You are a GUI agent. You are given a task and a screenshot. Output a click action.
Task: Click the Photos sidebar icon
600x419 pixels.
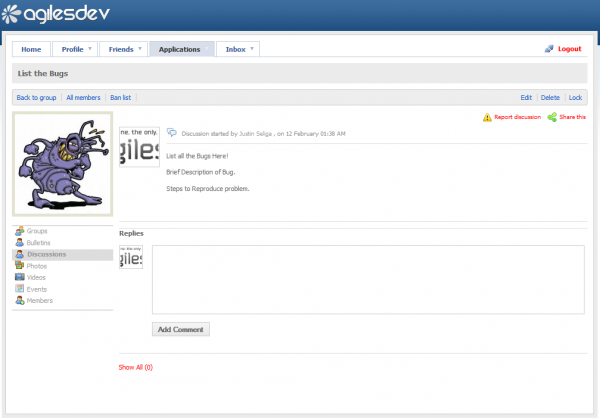20,266
